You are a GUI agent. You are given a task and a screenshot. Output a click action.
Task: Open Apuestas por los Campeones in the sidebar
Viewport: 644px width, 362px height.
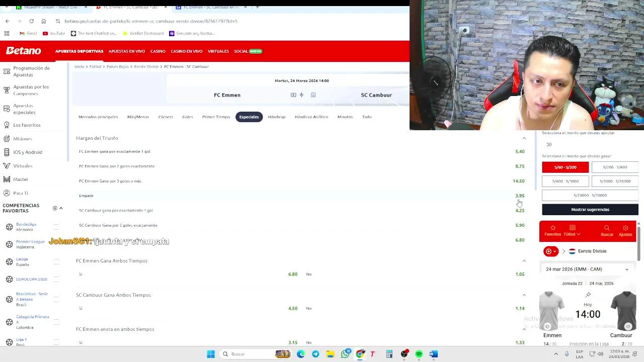(31, 90)
